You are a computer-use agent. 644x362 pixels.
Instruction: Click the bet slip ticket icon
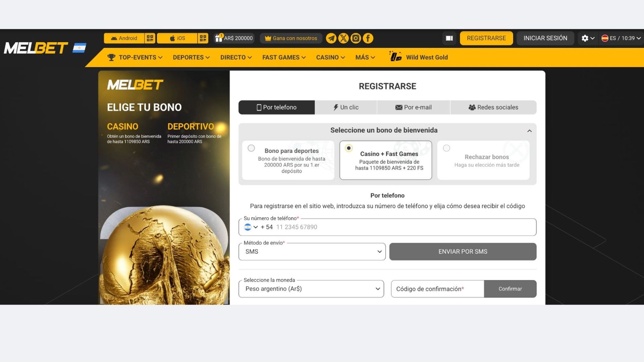pyautogui.click(x=449, y=38)
